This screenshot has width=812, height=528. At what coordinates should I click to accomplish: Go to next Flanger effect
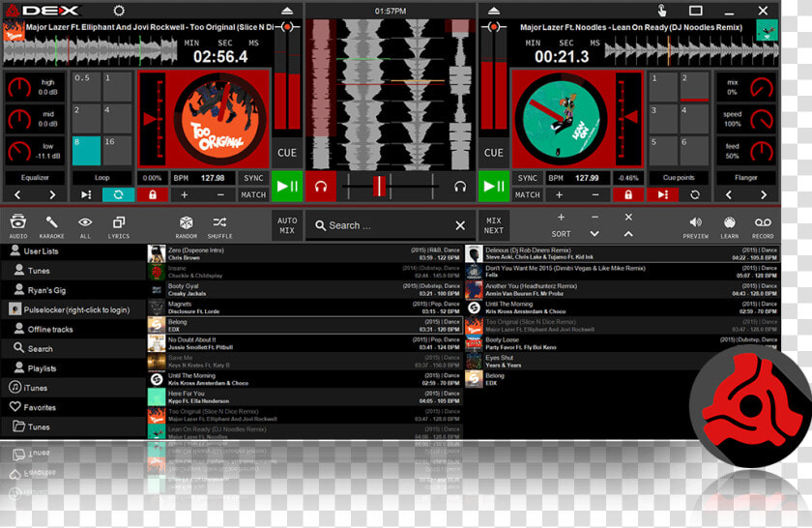[764, 194]
